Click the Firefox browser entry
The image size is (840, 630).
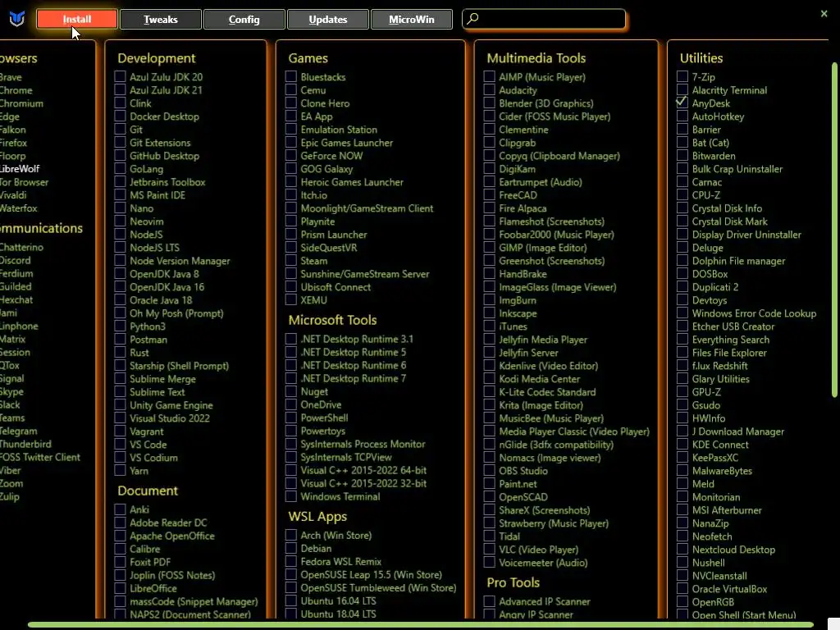pyautogui.click(x=13, y=143)
